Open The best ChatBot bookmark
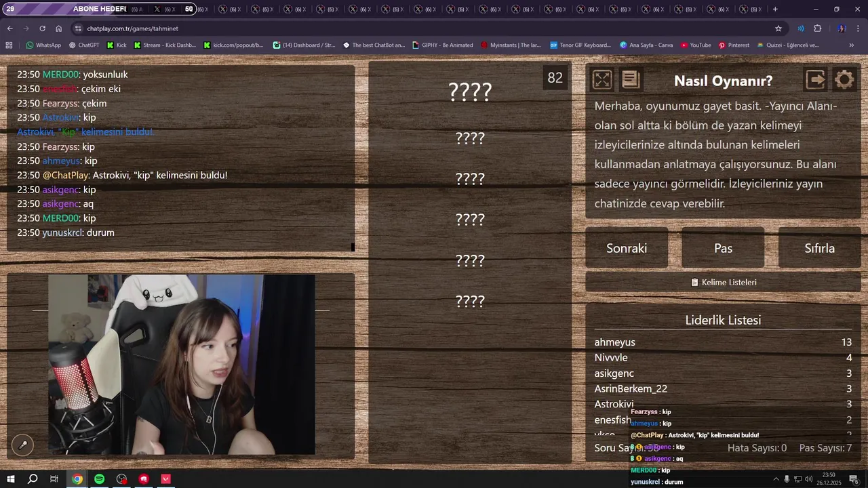Image resolution: width=868 pixels, height=488 pixels. tap(374, 45)
